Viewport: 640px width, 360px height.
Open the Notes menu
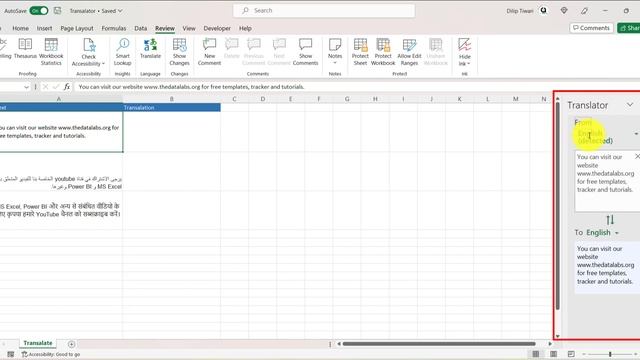coord(335,52)
